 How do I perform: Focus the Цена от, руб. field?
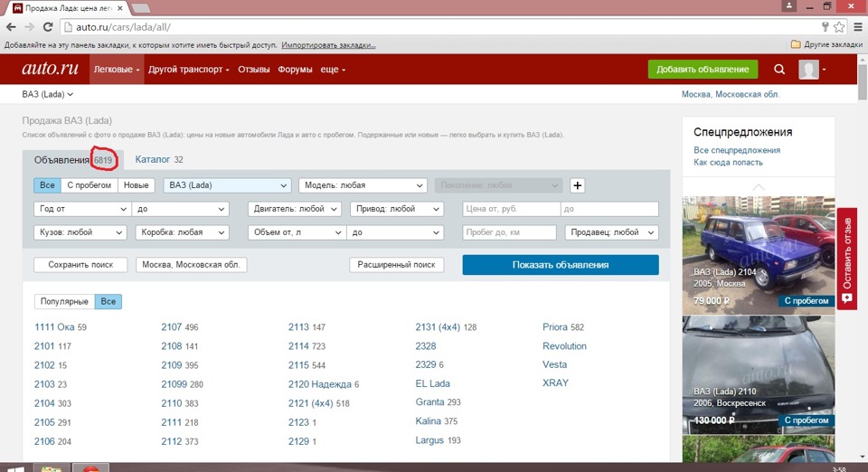click(x=511, y=209)
